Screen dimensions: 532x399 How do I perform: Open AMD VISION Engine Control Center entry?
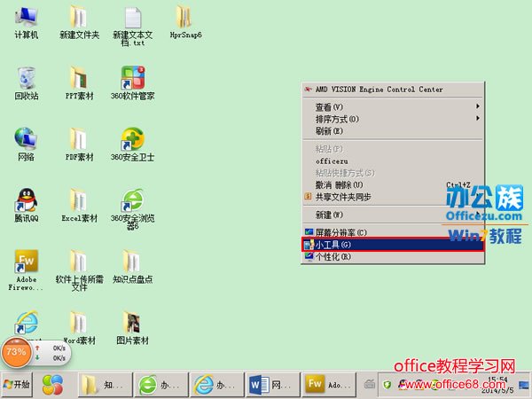(x=393, y=90)
